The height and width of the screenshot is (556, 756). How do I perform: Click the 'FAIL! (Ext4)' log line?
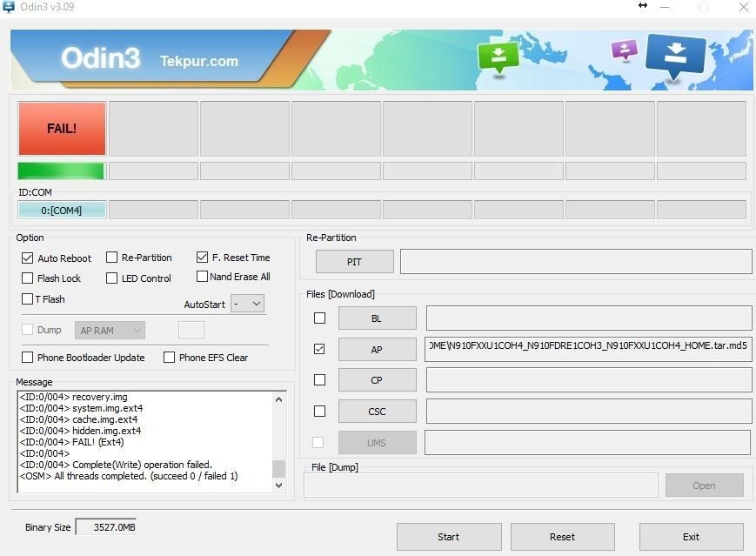click(x=72, y=442)
